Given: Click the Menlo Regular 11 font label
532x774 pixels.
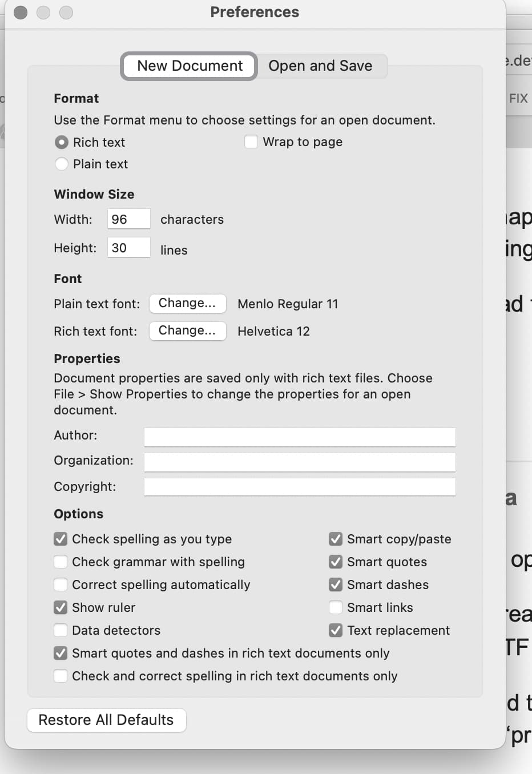Looking at the screenshot, I should click(x=288, y=304).
